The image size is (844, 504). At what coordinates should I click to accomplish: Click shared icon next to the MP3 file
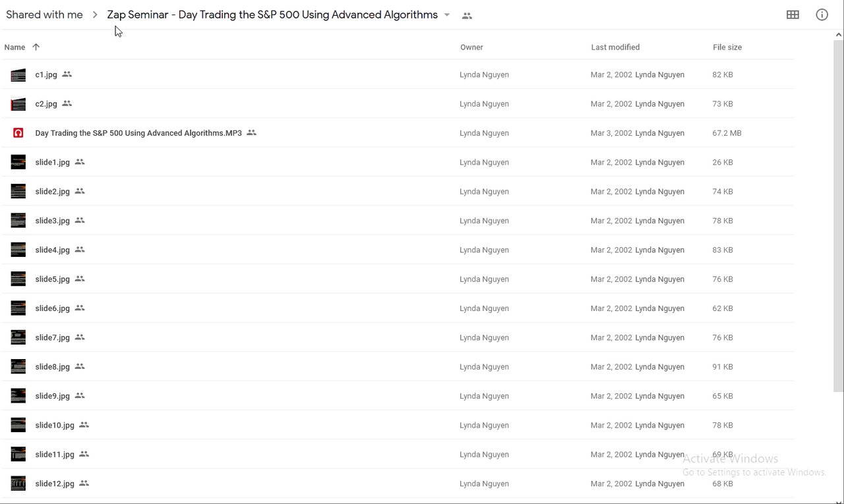tap(251, 132)
